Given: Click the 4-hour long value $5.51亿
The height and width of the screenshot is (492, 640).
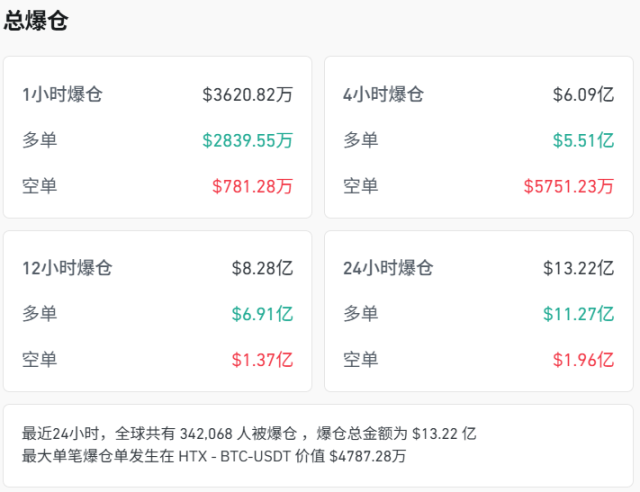Looking at the screenshot, I should [x=583, y=140].
